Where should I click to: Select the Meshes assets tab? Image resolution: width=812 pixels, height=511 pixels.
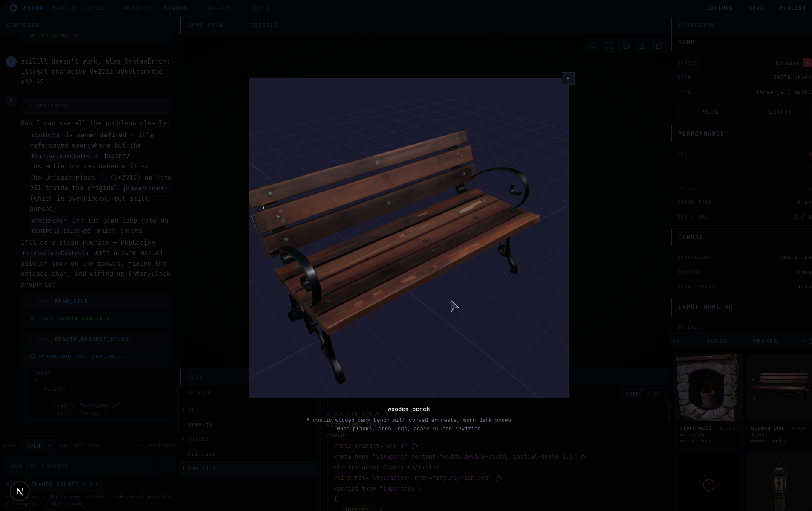765,341
